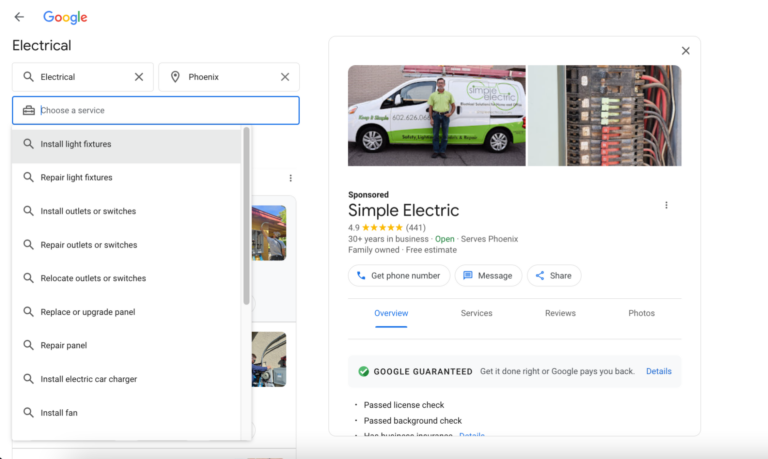768x459 pixels.
Task: Click the Electrical search magnifier icon
Action: 28,77
